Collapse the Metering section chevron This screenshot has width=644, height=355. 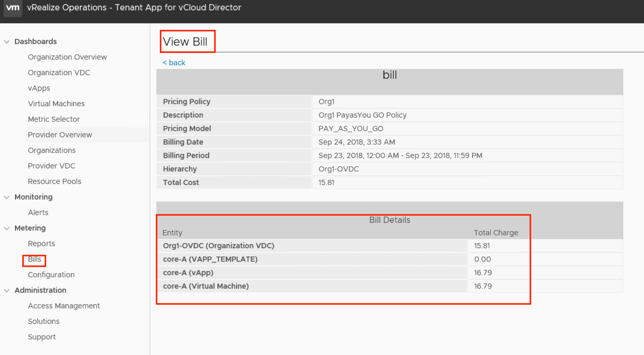7,228
